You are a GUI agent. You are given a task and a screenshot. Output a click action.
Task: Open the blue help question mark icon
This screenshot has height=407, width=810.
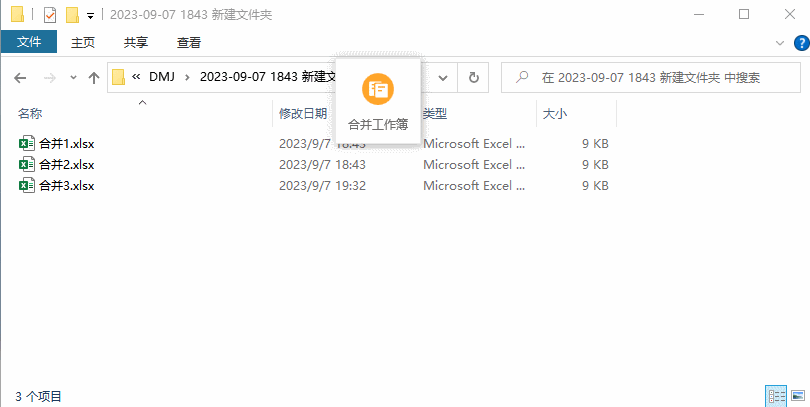coord(799,42)
